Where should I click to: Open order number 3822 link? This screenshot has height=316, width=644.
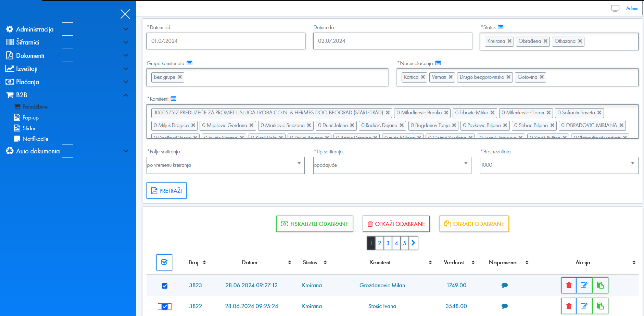195,306
